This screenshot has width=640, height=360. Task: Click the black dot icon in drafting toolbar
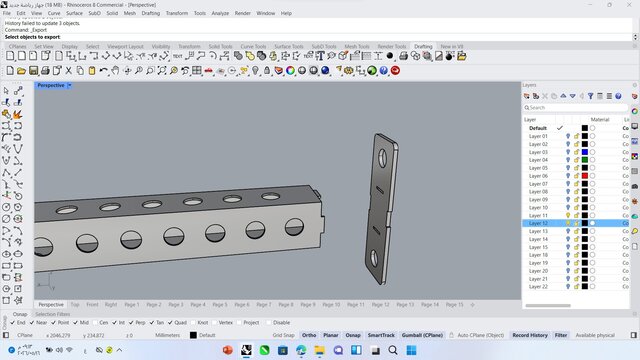390,56
